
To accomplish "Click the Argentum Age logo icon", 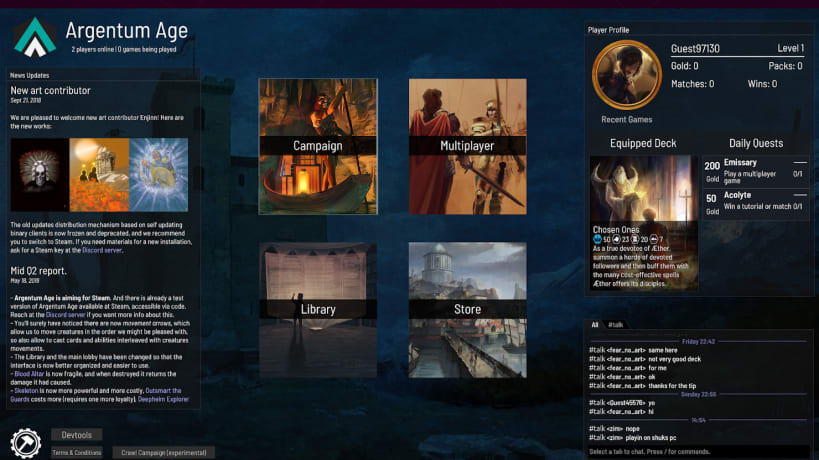I will pyautogui.click(x=35, y=37).
